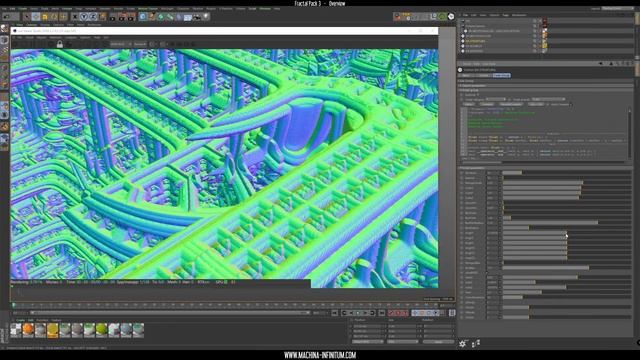Open Edit Render Settings icon
This screenshot has width=640, height=360.
click(131, 17)
